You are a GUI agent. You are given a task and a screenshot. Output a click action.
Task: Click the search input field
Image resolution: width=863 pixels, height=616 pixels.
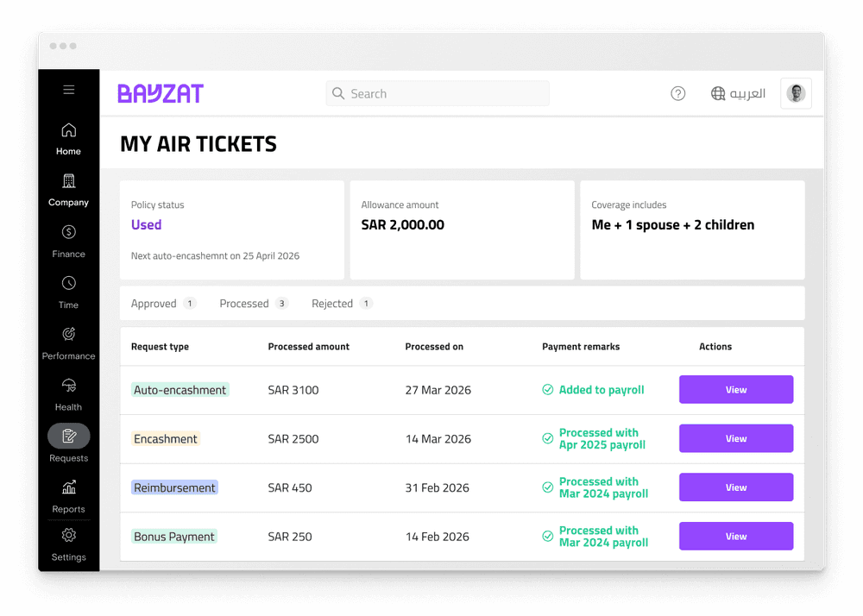(x=437, y=93)
